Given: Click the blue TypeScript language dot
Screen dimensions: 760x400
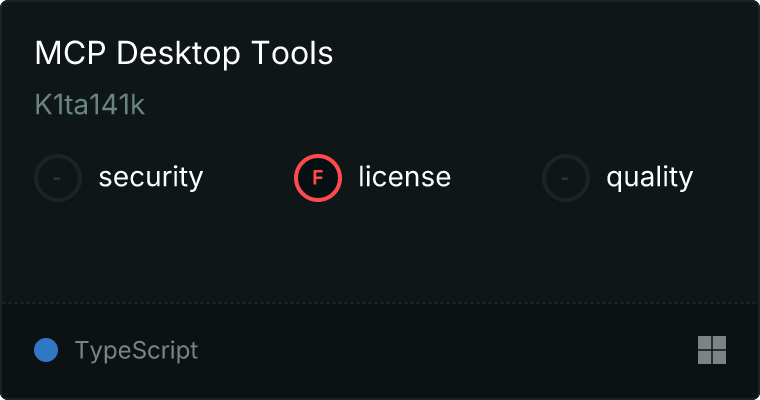Looking at the screenshot, I should (46, 350).
